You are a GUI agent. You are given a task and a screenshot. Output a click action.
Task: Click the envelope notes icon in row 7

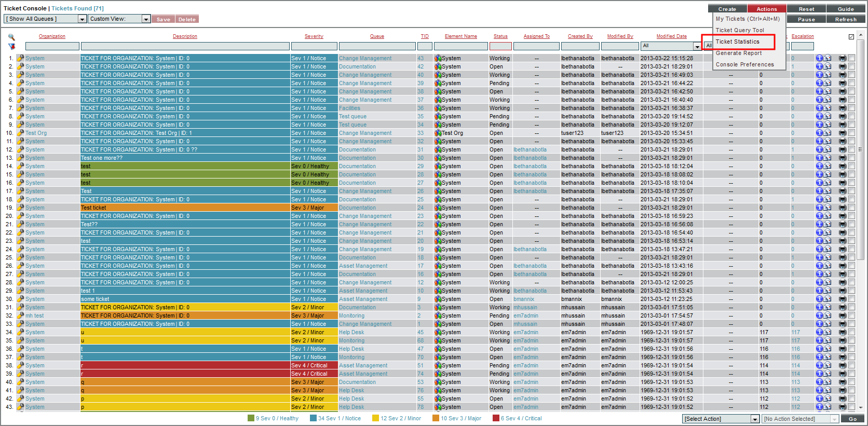click(x=828, y=108)
